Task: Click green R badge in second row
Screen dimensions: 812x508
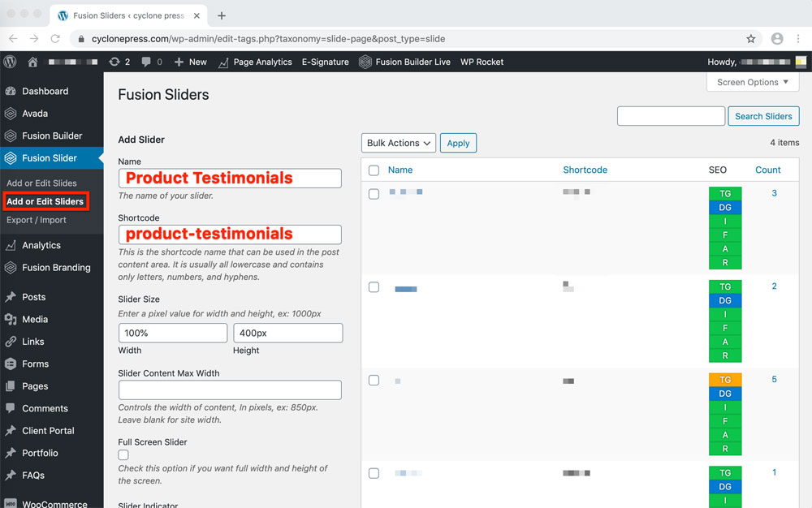Action: point(725,356)
